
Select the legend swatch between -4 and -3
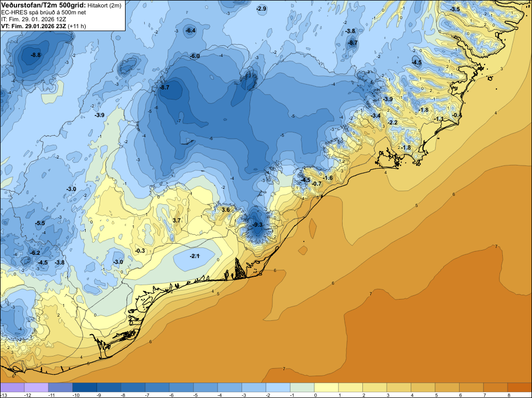click(x=230, y=387)
